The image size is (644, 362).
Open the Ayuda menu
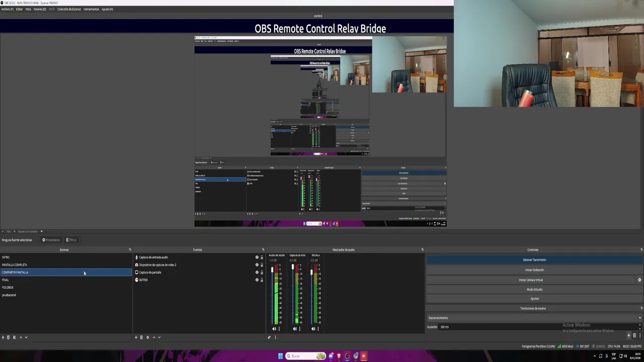point(107,9)
